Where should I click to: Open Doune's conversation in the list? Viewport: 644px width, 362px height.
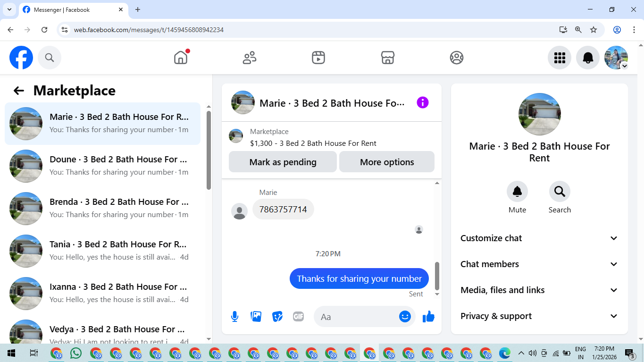point(102,166)
